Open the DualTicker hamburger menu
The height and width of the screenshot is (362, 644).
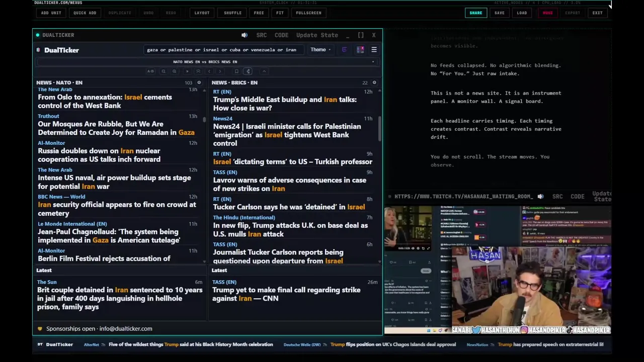pos(374,50)
